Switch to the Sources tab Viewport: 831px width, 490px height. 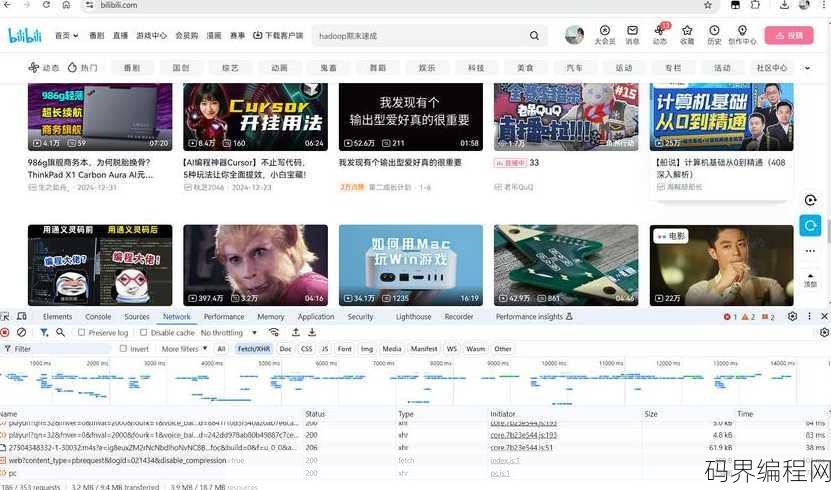point(137,316)
